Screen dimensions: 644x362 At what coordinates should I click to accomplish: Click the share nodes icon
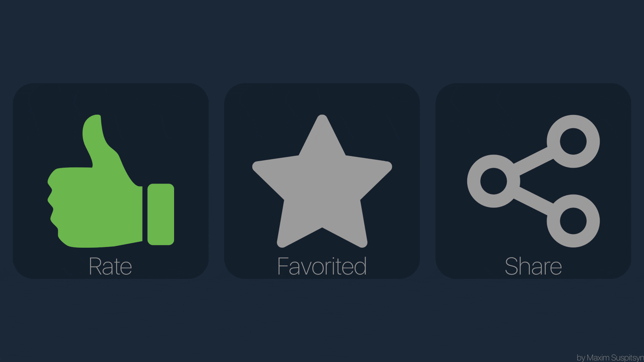(533, 181)
